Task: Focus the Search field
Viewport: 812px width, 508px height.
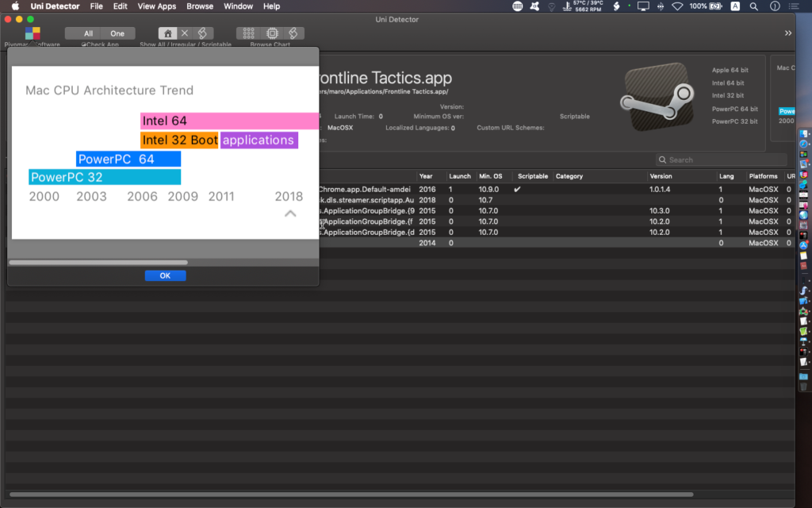Action: click(721, 160)
